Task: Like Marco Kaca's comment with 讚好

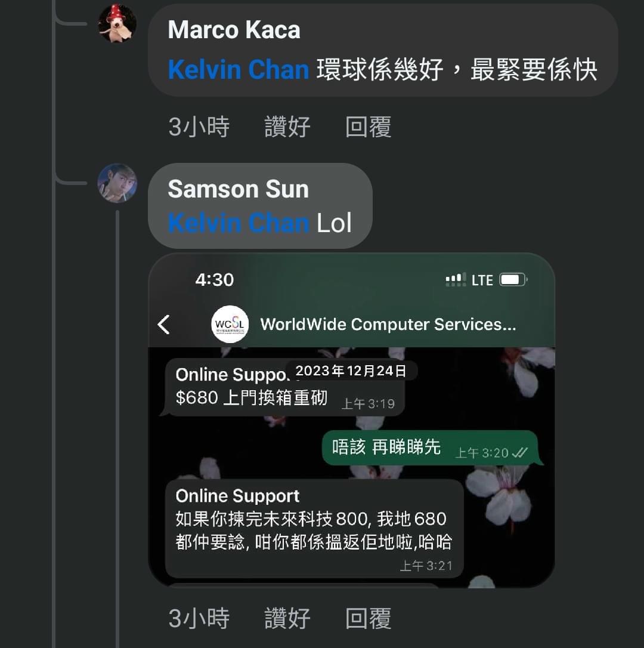Action: pos(287,127)
